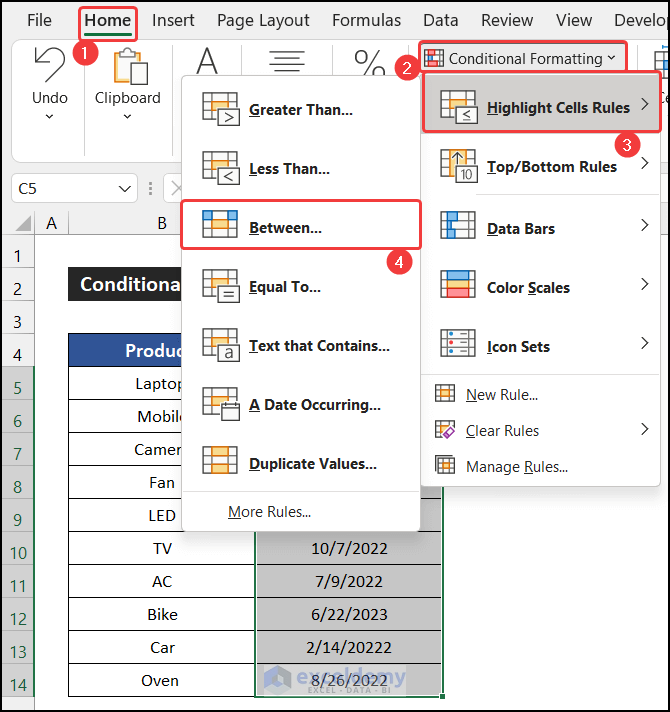Click the Number percent icon
The image size is (670, 712).
pyautogui.click(x=369, y=62)
